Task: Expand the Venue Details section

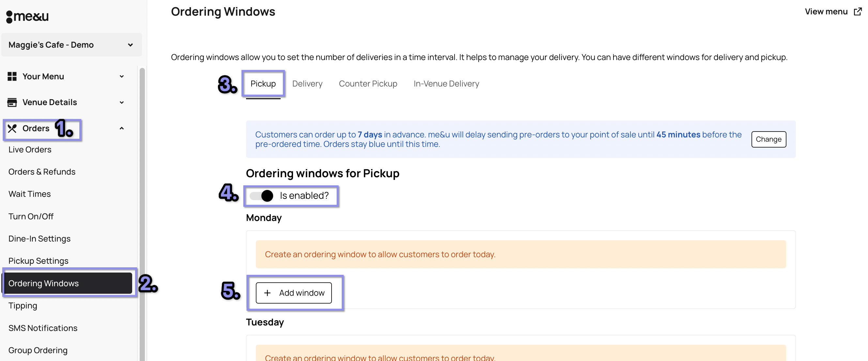Action: [x=121, y=102]
